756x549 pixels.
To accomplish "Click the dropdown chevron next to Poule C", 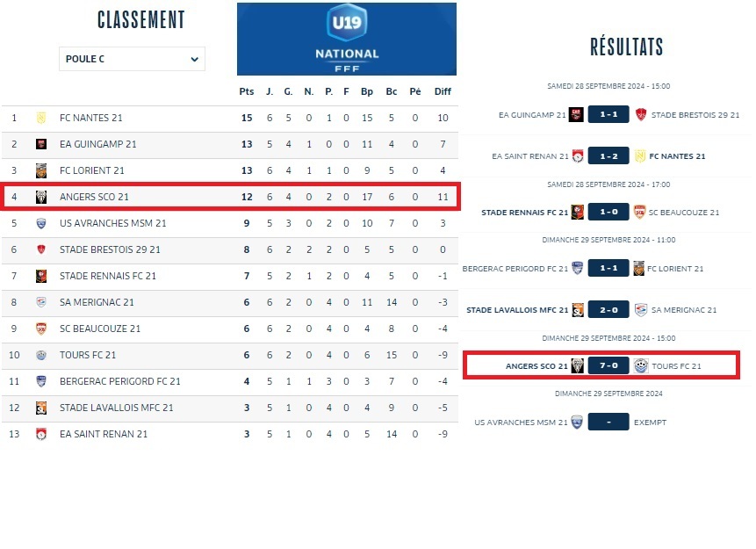I will 194,59.
